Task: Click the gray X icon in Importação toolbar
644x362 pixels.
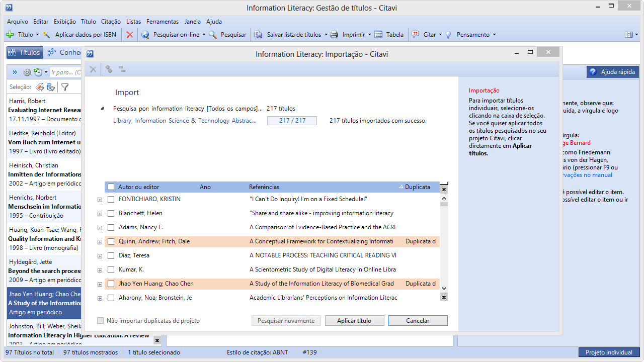Action: 93,69
